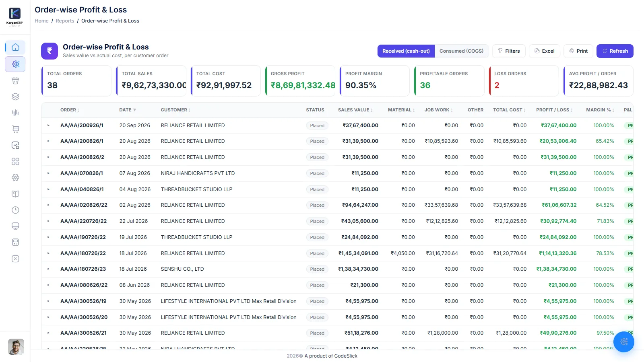Expand order AA/AA/020826/22 row details
Screen dimensions: 644x362
(48, 205)
